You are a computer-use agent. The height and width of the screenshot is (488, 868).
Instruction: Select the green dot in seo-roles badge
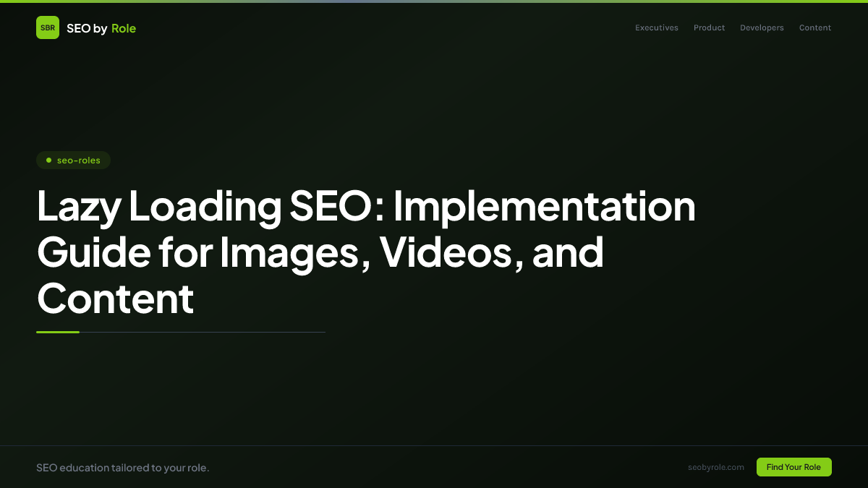coord(48,160)
